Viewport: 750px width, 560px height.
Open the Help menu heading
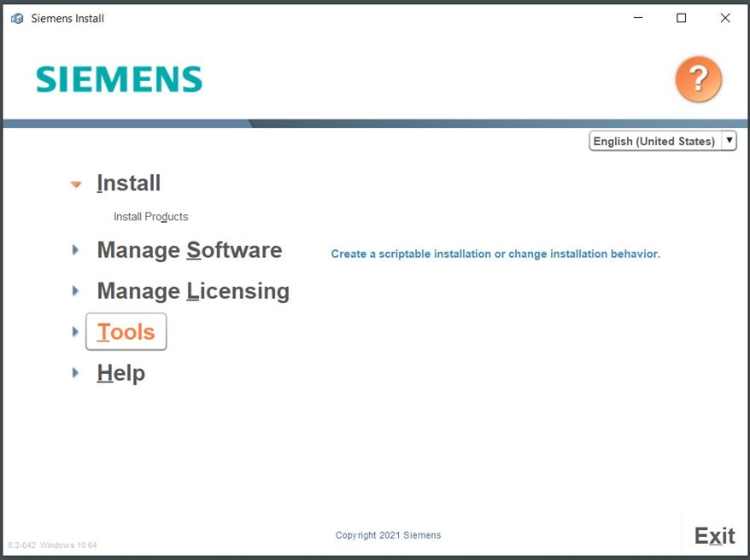pos(121,373)
